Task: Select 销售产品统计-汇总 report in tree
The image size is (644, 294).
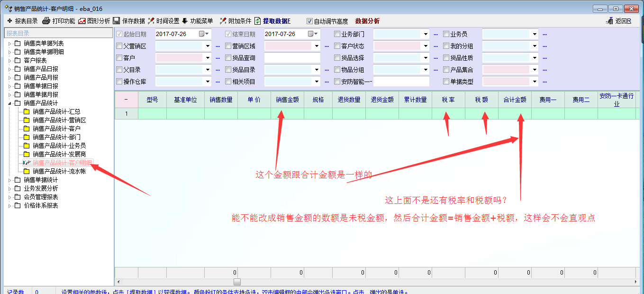Action: click(x=56, y=111)
